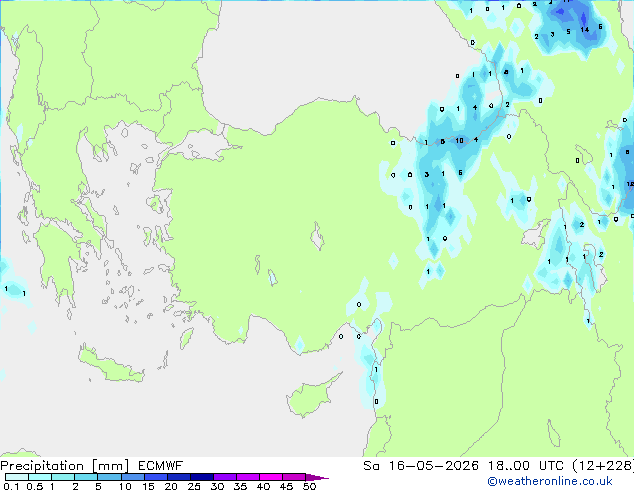Select the 35–40 mm violet-magenta swatch
Screen dimensions: 634x490
[248, 477]
